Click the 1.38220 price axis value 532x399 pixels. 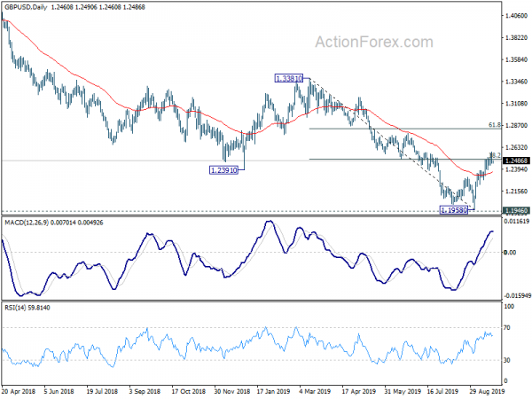pyautogui.click(x=516, y=37)
